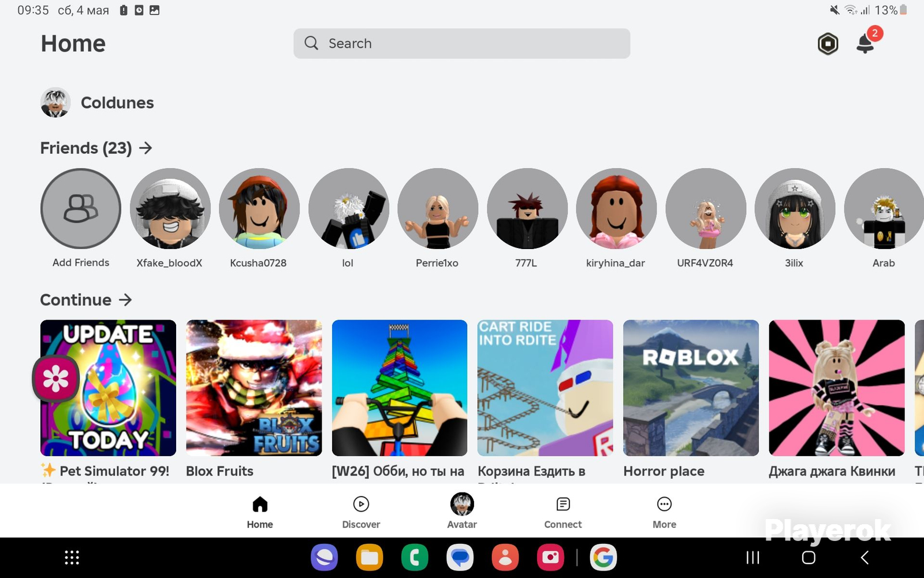Tap the Add Friends circle icon

point(81,209)
